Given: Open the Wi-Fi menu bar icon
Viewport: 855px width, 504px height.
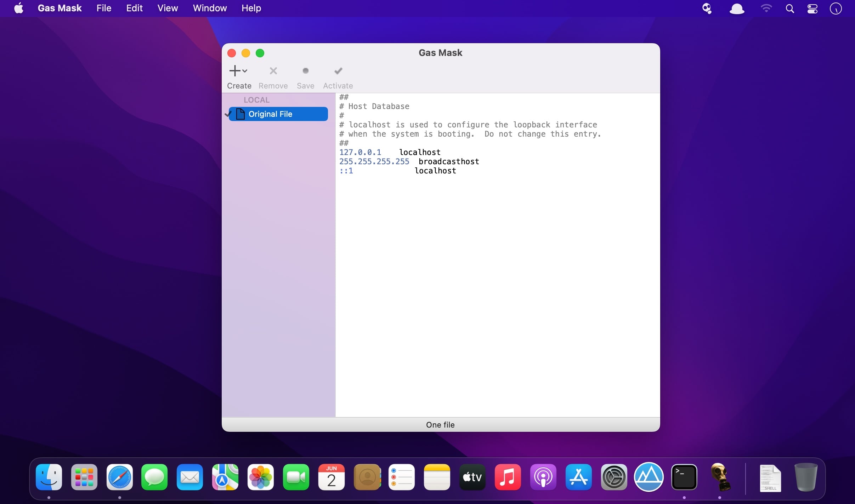Looking at the screenshot, I should tap(766, 8).
